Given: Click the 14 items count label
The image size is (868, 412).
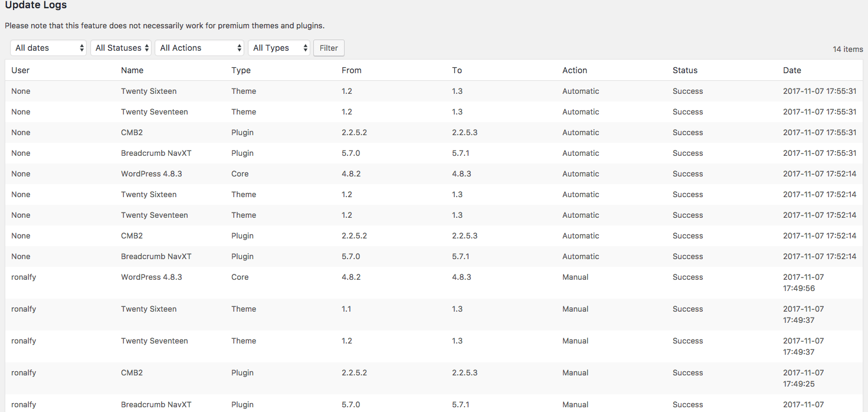Looking at the screenshot, I should click(x=848, y=49).
